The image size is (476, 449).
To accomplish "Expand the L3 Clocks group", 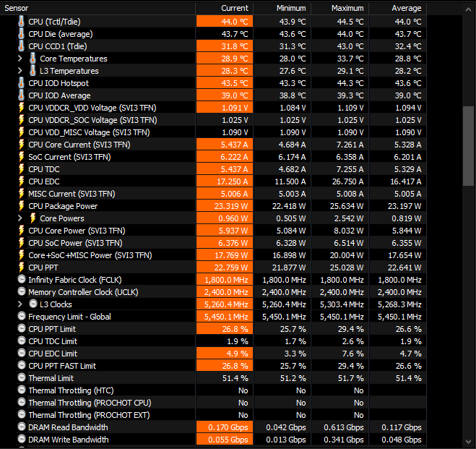I will (x=20, y=304).
